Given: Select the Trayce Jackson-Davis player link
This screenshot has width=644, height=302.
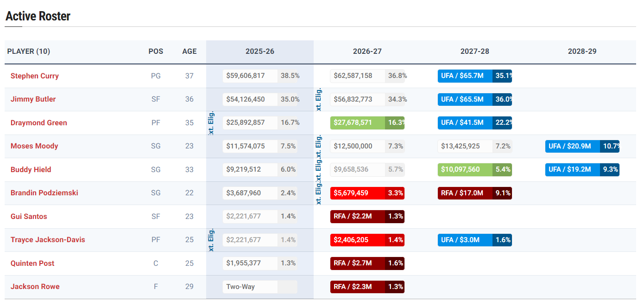Looking at the screenshot, I should coord(48,240).
